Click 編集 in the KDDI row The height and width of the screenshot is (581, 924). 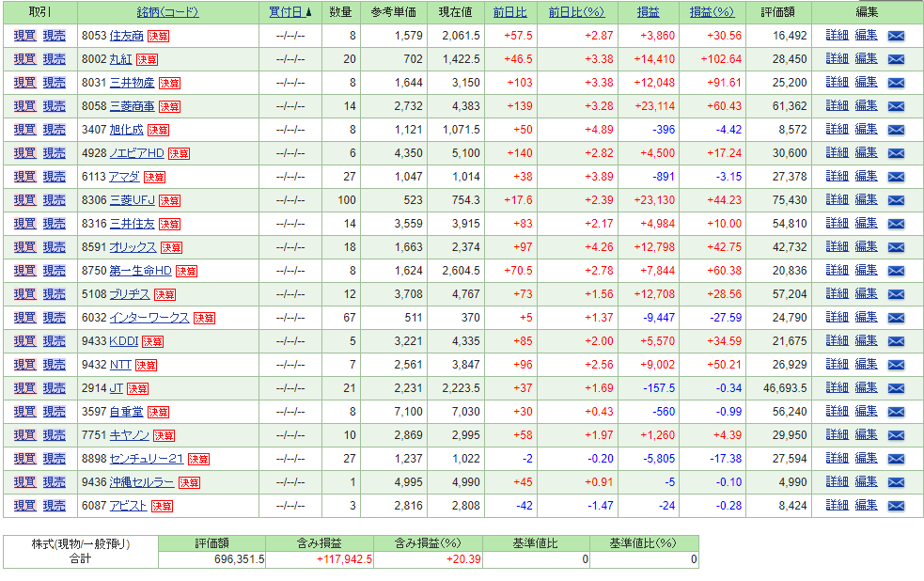(867, 341)
